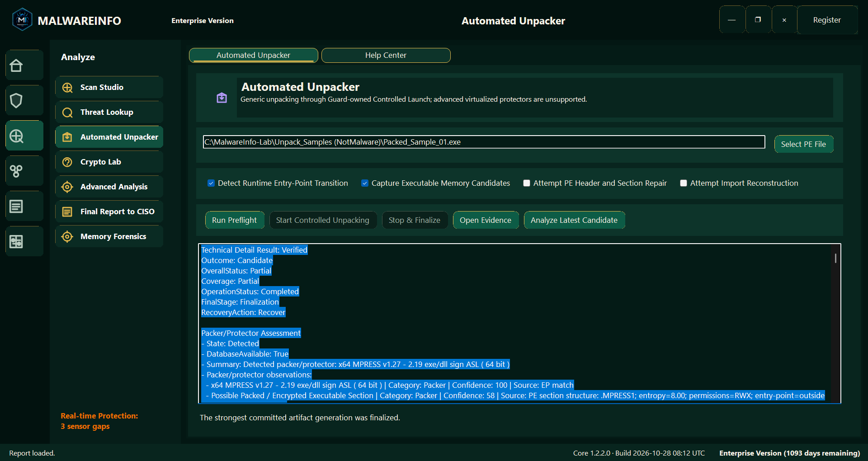The height and width of the screenshot is (461, 868).
Task: Click the Register button
Action: (827, 20)
